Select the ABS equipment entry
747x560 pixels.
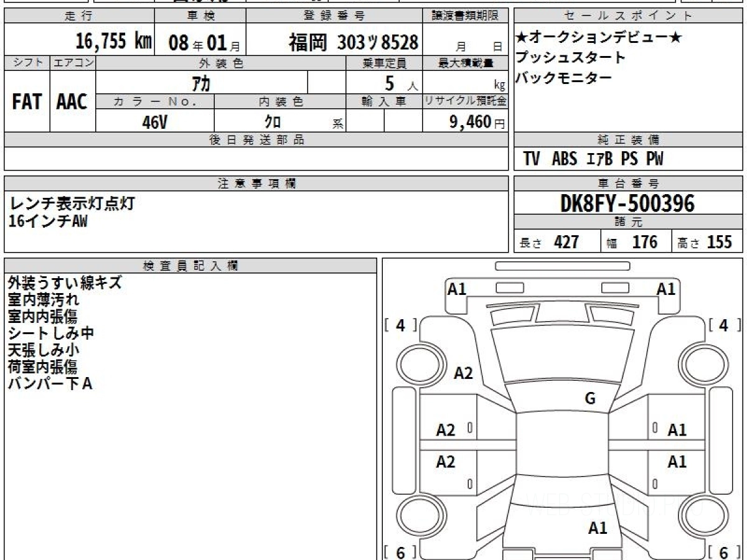click(564, 159)
